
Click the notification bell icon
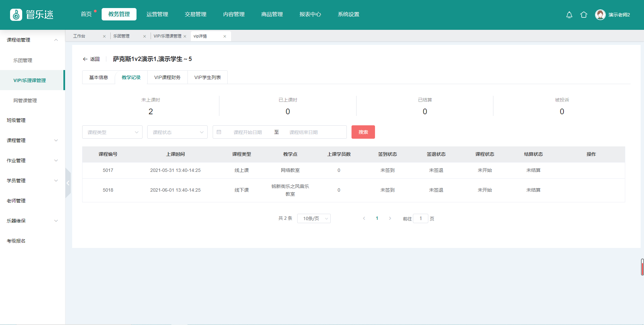[x=569, y=15]
